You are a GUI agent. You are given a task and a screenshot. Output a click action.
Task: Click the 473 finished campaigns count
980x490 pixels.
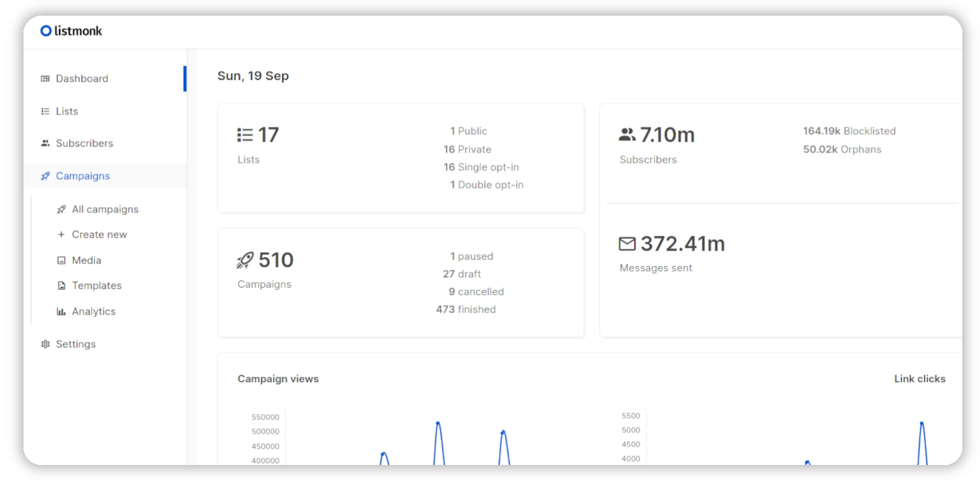click(466, 309)
